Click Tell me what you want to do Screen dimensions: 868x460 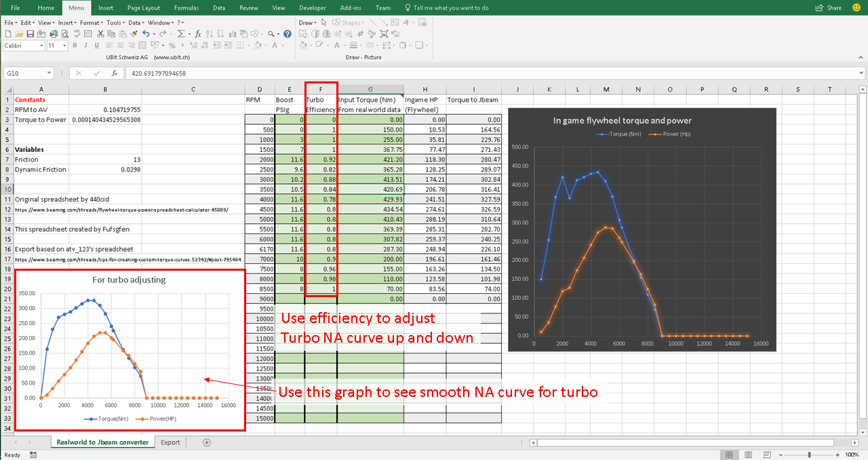click(446, 7)
